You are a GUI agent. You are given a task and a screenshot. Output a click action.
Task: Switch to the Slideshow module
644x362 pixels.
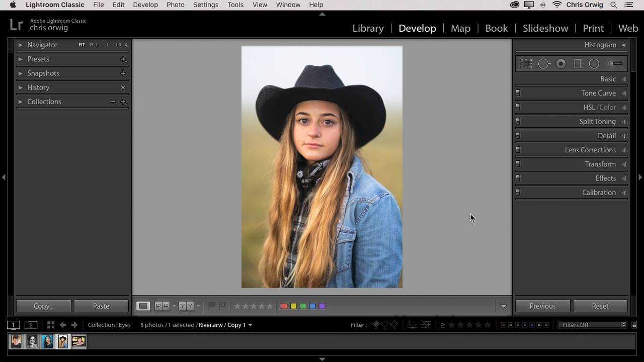tap(545, 28)
